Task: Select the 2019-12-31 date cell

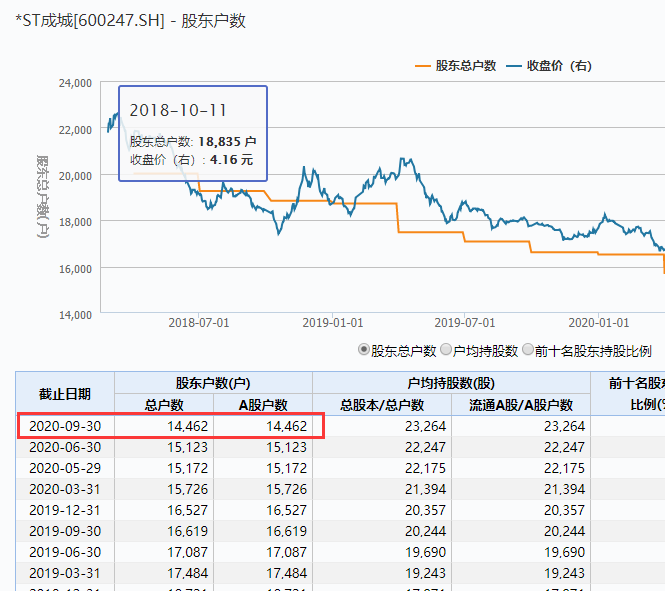Action: pyautogui.click(x=65, y=510)
